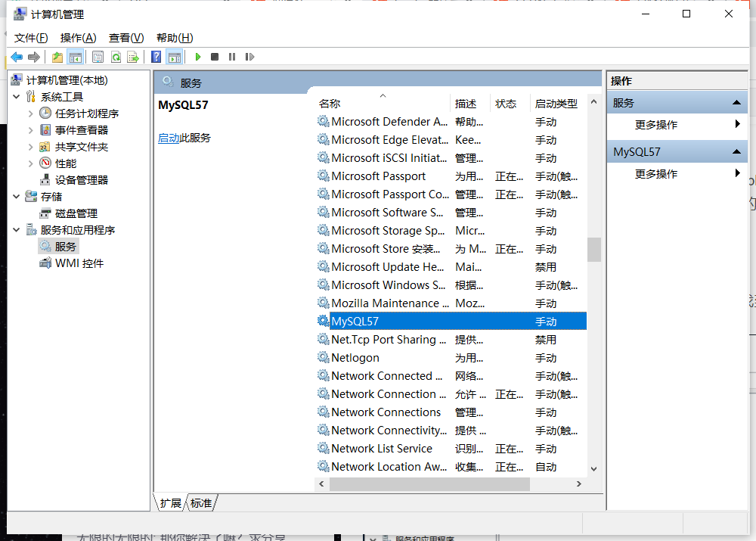
Task: Open 设备管理器 in the tree
Action: pos(82,180)
